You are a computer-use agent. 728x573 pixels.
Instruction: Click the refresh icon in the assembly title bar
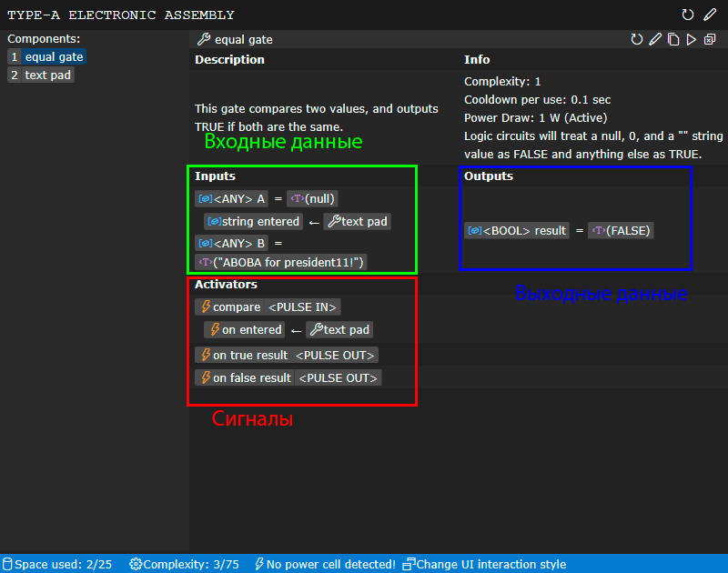pos(688,15)
